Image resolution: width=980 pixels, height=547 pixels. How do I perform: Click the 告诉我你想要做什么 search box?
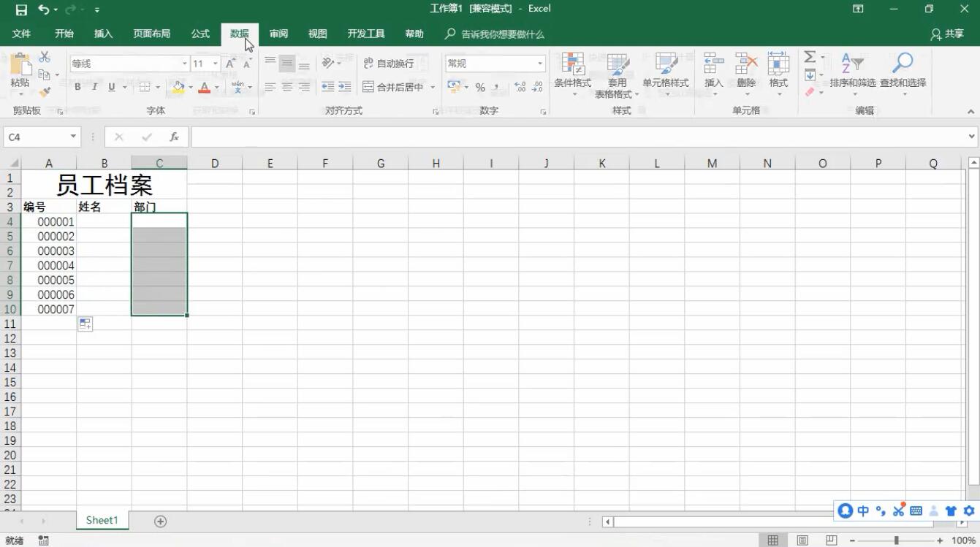(x=495, y=34)
